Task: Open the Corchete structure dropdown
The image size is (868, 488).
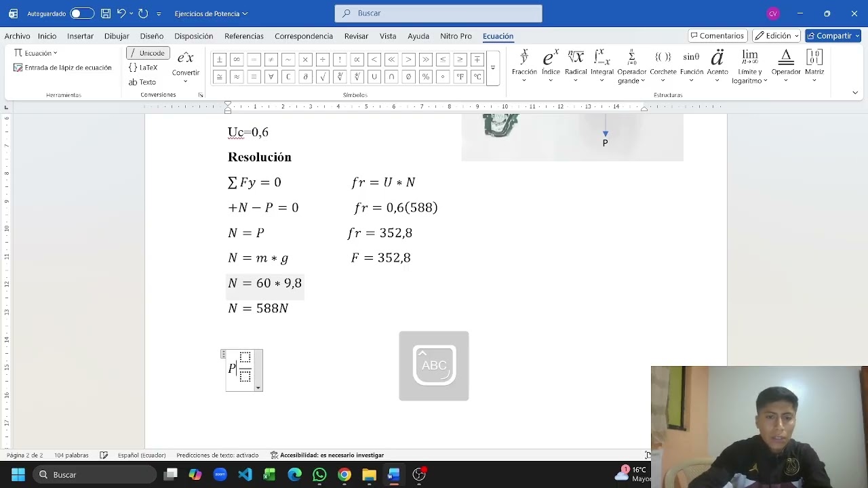Action: [x=663, y=66]
